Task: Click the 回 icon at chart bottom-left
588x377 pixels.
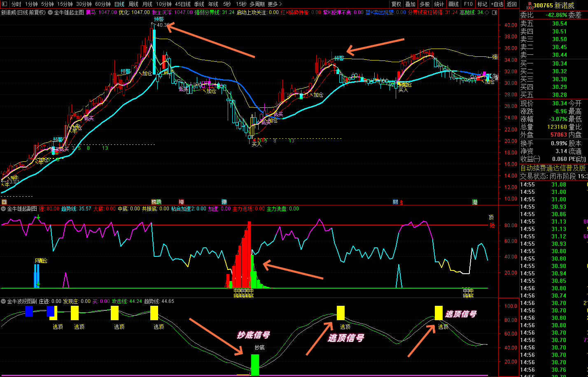Action: point(4,202)
